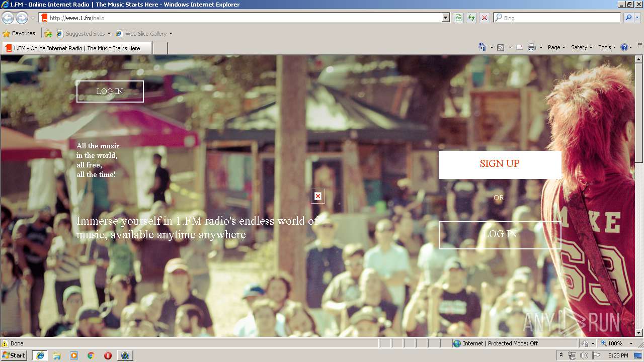Click the Read Mail icon
644x362 pixels.
[x=520, y=47]
